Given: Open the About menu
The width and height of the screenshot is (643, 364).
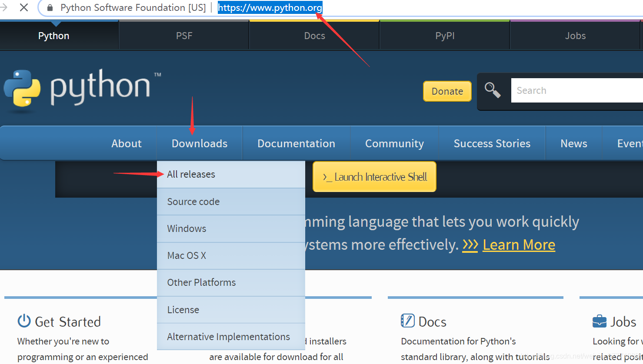Looking at the screenshot, I should 127,143.
